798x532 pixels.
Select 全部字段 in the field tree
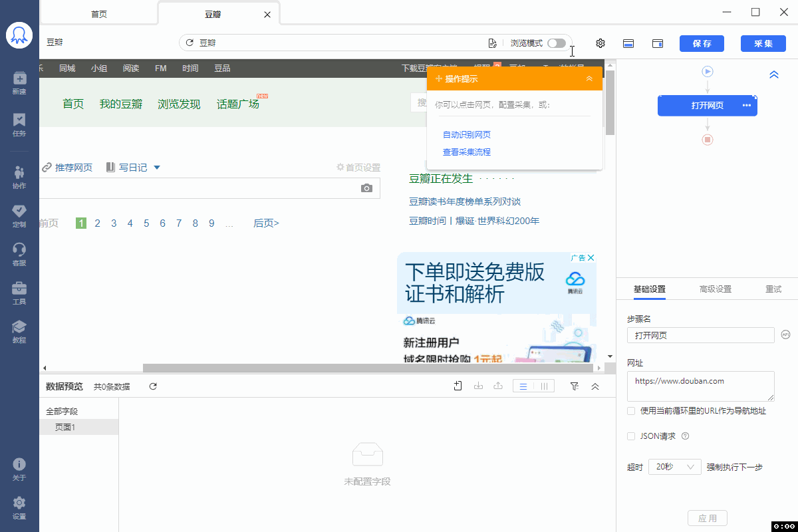62,412
